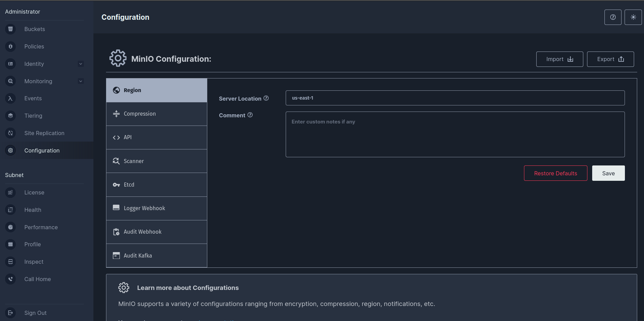Click the Region globe icon

coord(116,90)
